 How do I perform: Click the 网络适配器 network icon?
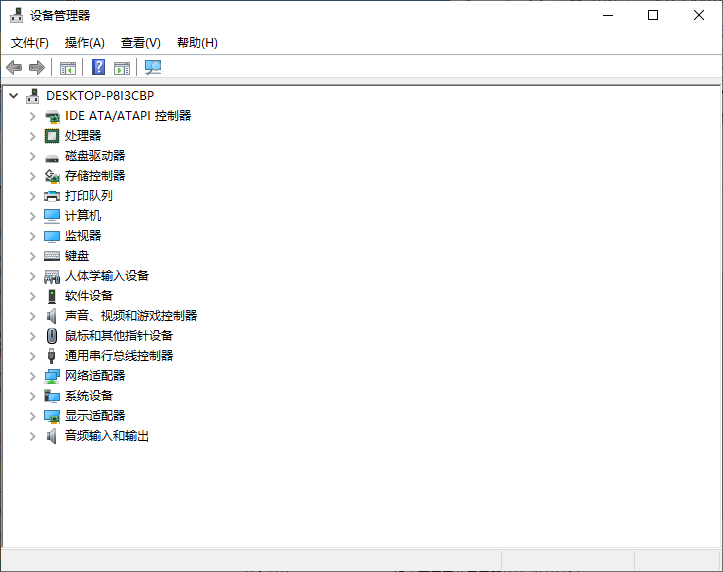[52, 376]
